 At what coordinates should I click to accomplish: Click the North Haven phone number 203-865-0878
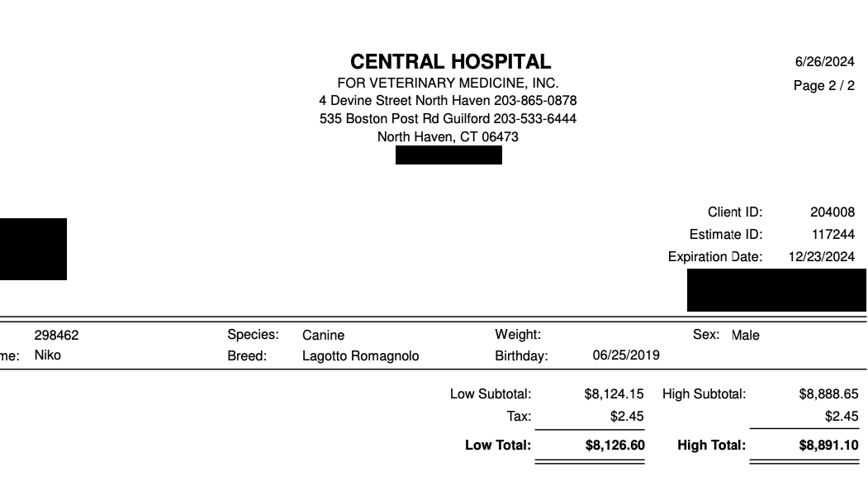pos(535,100)
